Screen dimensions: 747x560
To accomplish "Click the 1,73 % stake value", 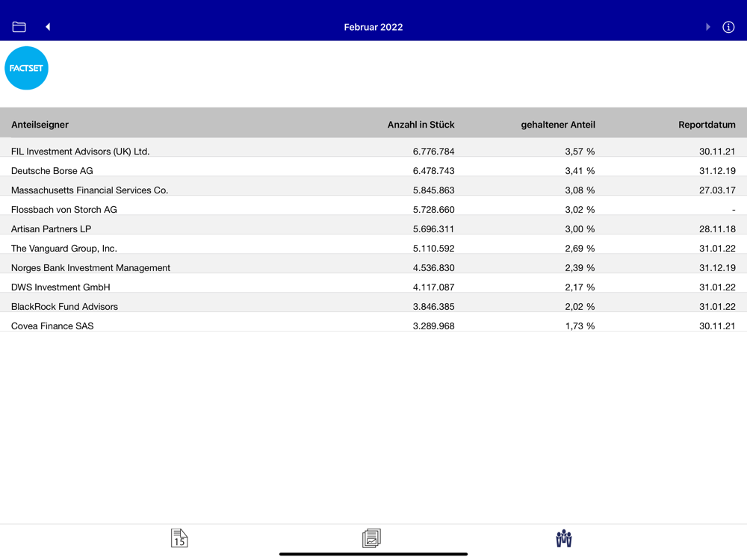I will [x=580, y=326].
